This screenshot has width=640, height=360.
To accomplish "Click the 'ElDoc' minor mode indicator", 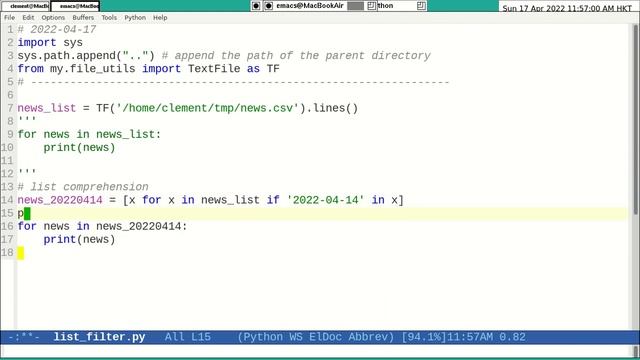I will [325, 337].
